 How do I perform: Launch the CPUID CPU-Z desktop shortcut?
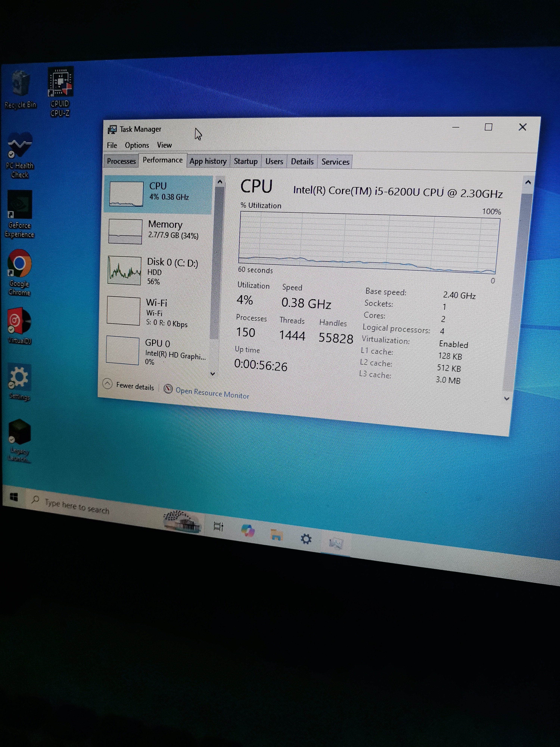click(x=60, y=92)
